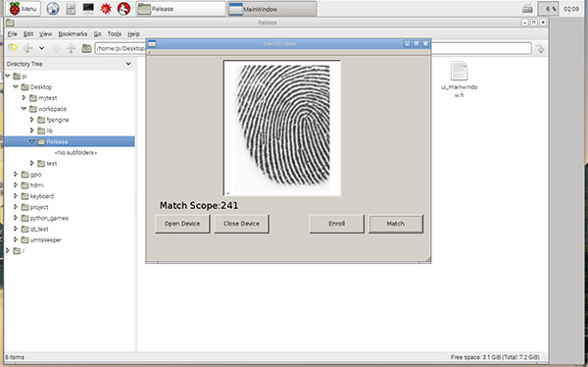588x367 pixels.
Task: Launch the web browser globe icon
Action: pos(53,9)
